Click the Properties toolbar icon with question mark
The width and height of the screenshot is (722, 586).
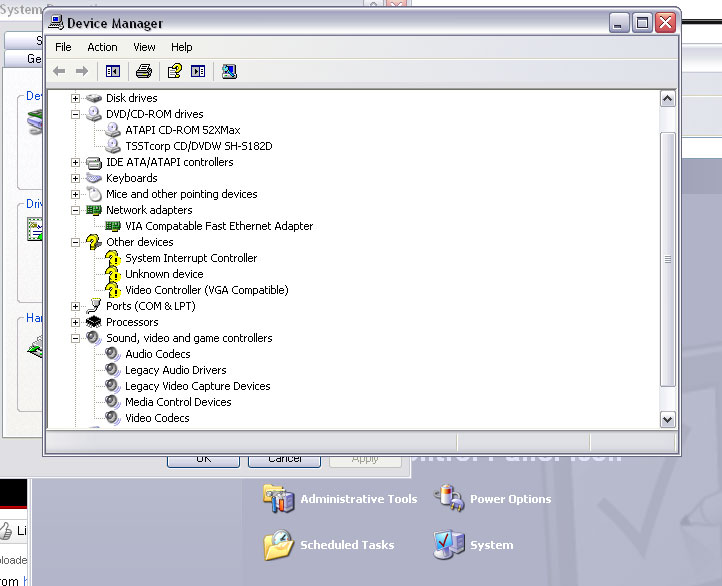click(x=175, y=71)
